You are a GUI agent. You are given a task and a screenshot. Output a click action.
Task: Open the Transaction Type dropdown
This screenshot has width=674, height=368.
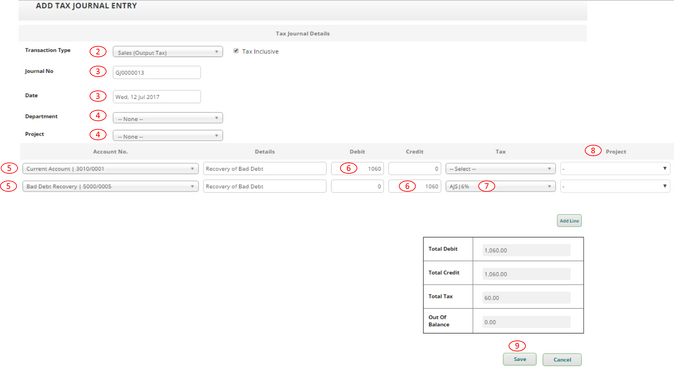(168, 52)
